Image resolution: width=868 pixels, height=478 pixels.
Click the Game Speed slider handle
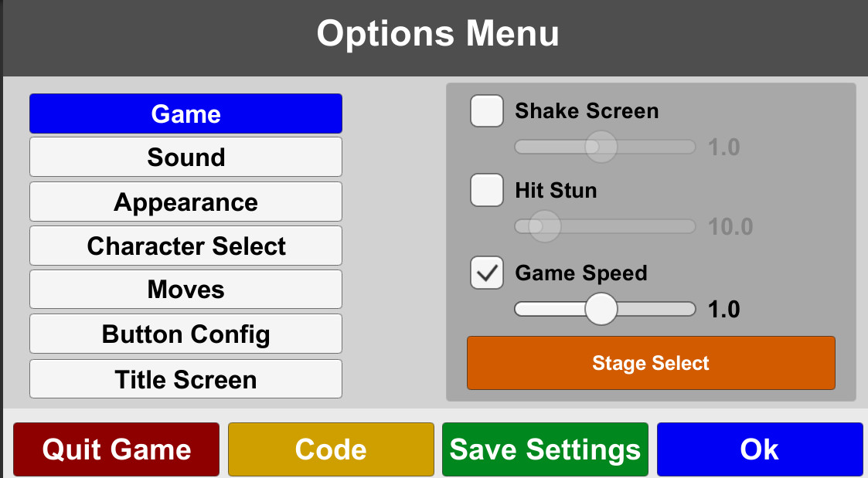click(602, 309)
